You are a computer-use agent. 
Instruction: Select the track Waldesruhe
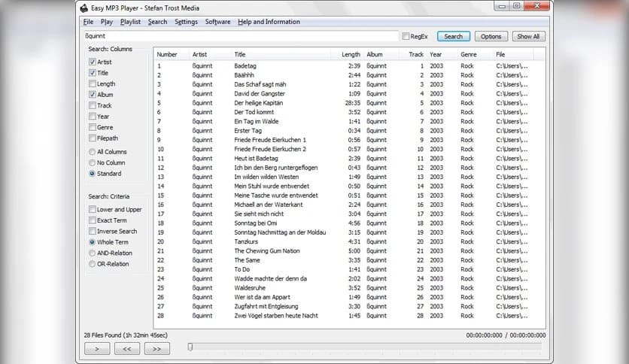click(x=250, y=288)
